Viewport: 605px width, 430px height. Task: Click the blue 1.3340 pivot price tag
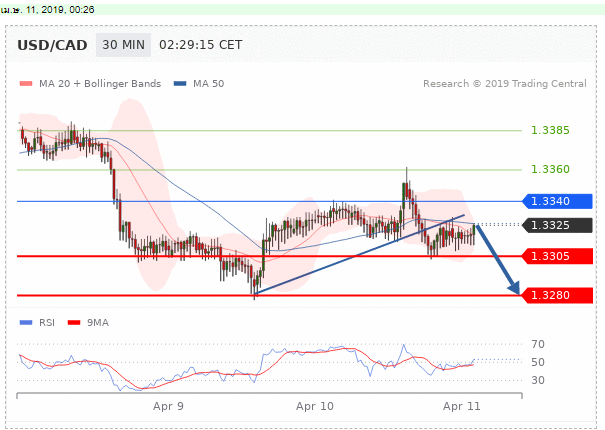(x=557, y=201)
